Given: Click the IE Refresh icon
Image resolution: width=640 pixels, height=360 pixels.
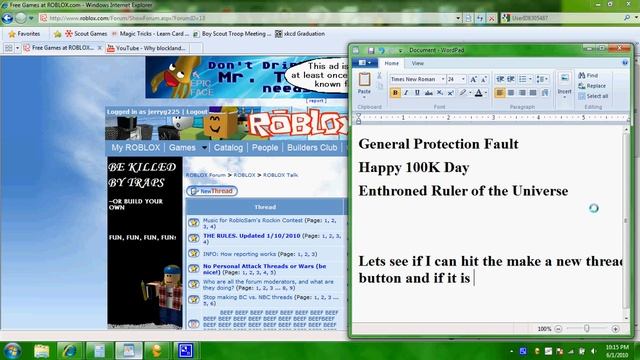Looking at the screenshot, I should [x=480, y=18].
